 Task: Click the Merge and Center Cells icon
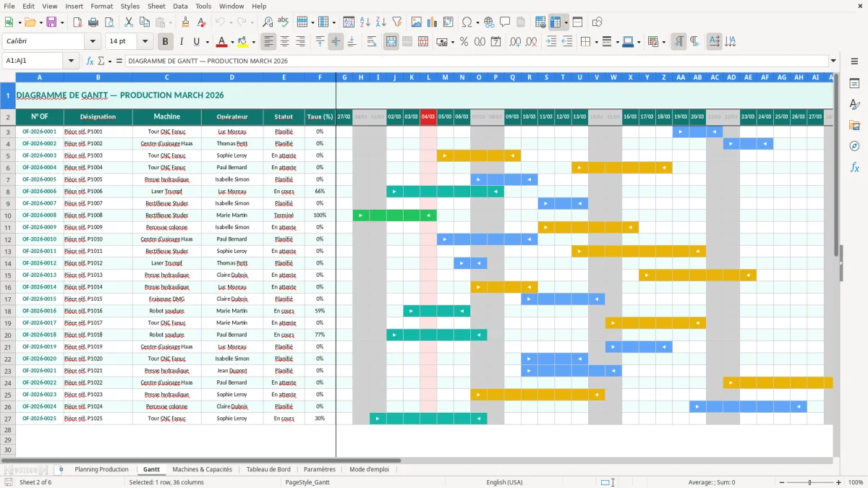391,42
